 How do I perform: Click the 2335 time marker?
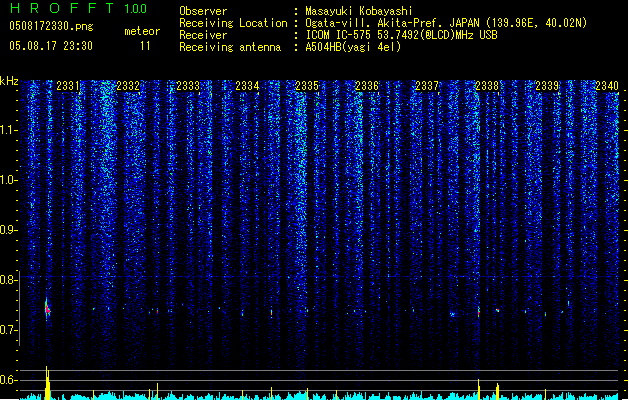307,86
